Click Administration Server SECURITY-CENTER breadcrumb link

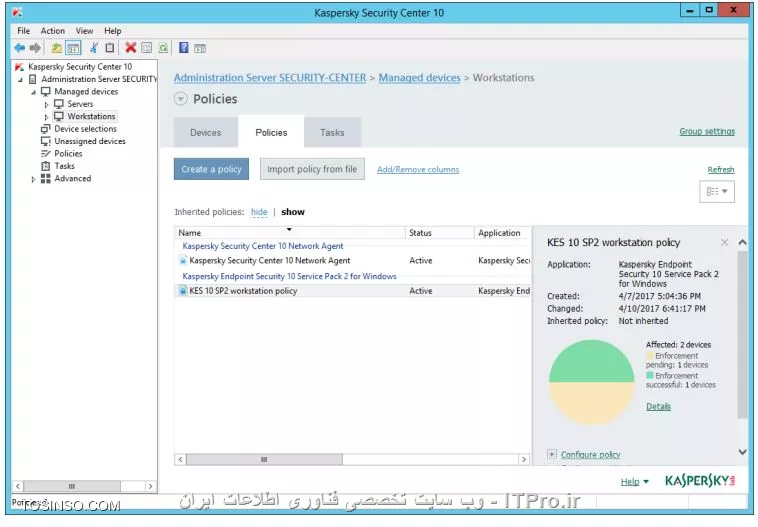pos(270,78)
